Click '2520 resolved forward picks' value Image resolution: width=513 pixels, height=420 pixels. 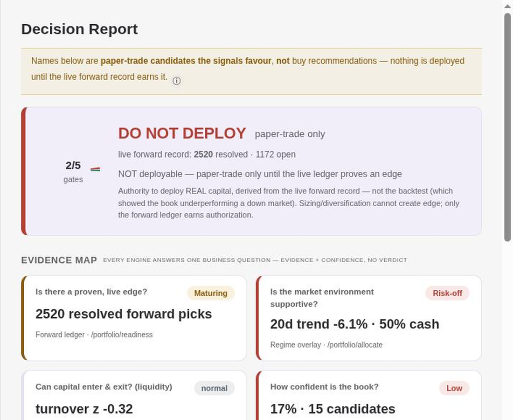(124, 314)
